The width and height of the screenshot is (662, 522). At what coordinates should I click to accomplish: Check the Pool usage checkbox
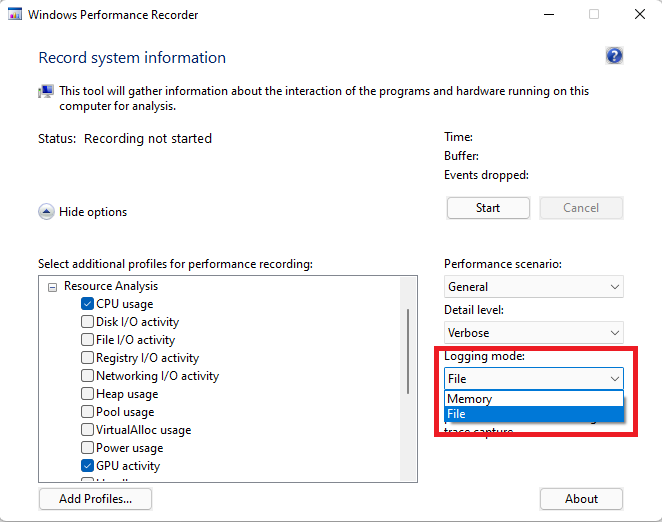click(87, 411)
